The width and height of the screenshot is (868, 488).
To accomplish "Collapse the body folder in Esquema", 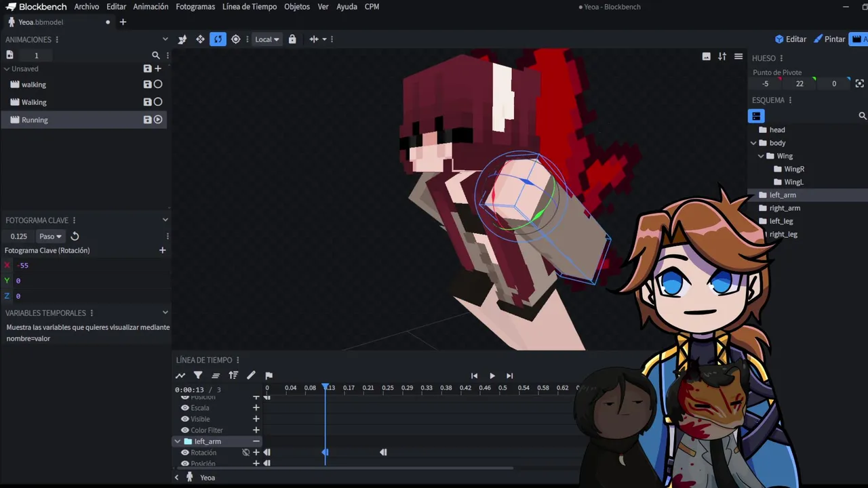I will [x=753, y=143].
